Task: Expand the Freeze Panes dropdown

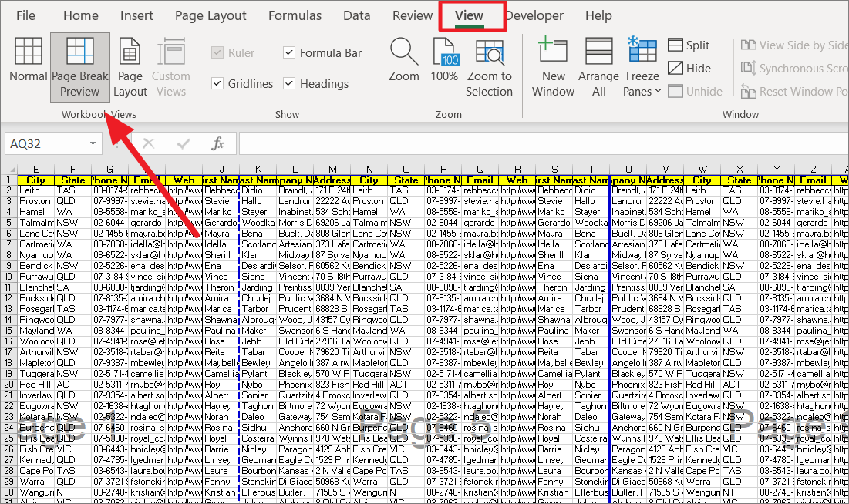Action: click(642, 68)
